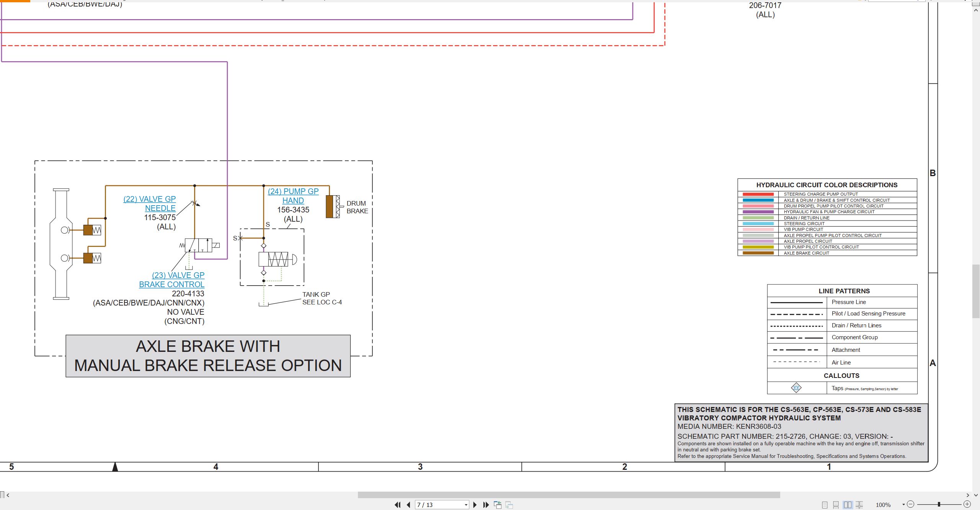
Task: Switch to continuous page view
Action: pyautogui.click(x=836, y=505)
